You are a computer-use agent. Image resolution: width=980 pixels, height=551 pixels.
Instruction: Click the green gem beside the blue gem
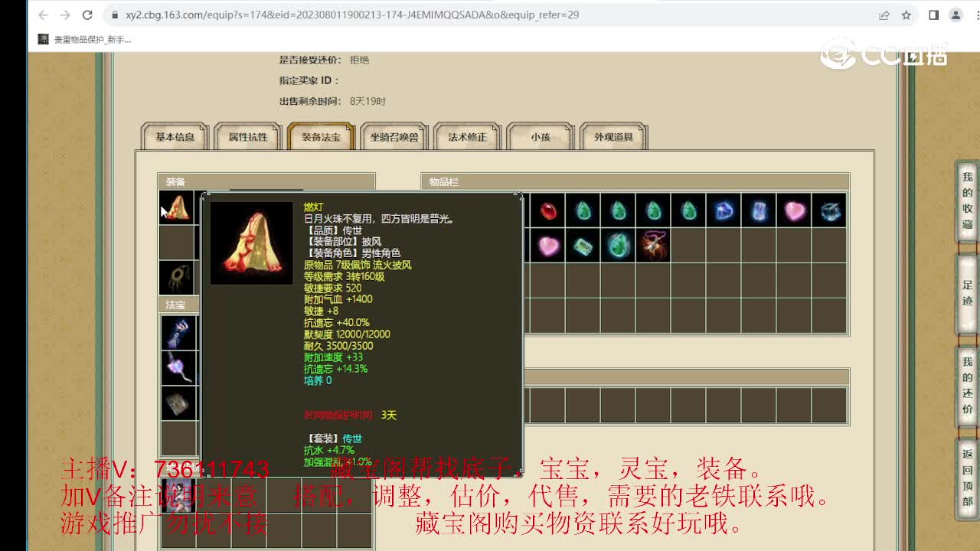(x=688, y=210)
